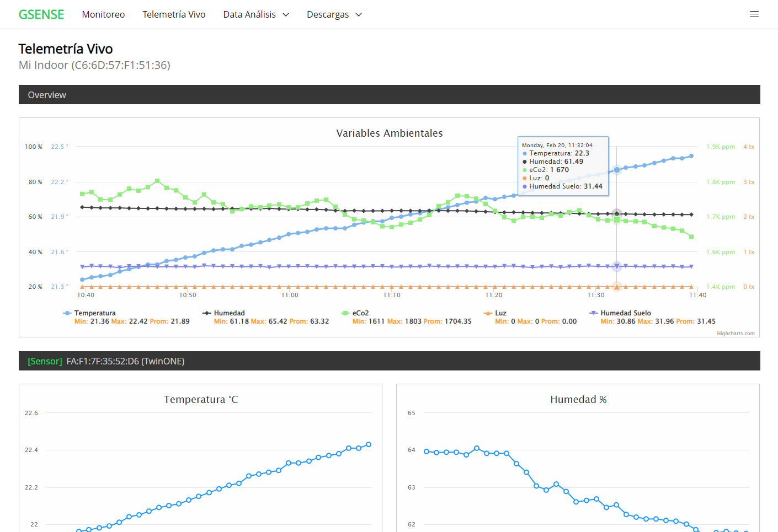Click the Humedad black diamond legend marker
Viewport: 778px width, 532px height.
click(x=207, y=313)
